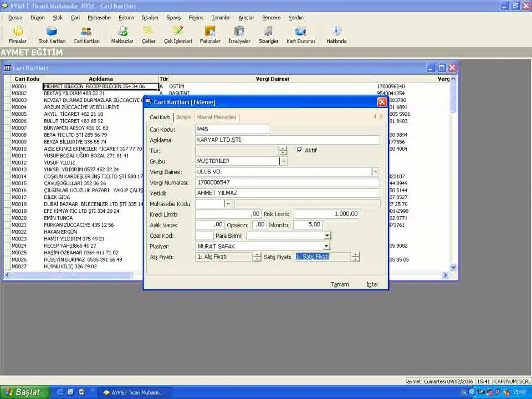This screenshot has height=399, width=532.
Task: Open the Firmalar toolbar icon
Action: tap(17, 34)
